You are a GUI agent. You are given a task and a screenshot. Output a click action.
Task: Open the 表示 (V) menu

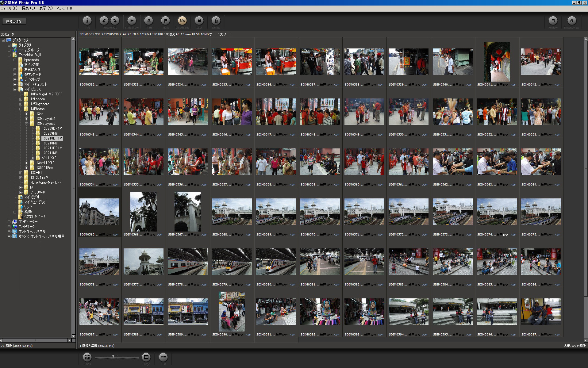pyautogui.click(x=46, y=8)
